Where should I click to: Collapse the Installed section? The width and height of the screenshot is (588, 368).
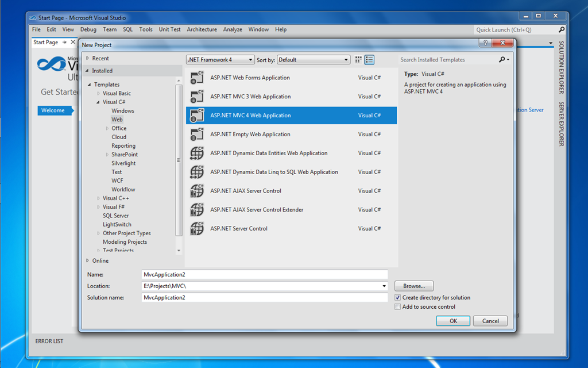tap(87, 71)
